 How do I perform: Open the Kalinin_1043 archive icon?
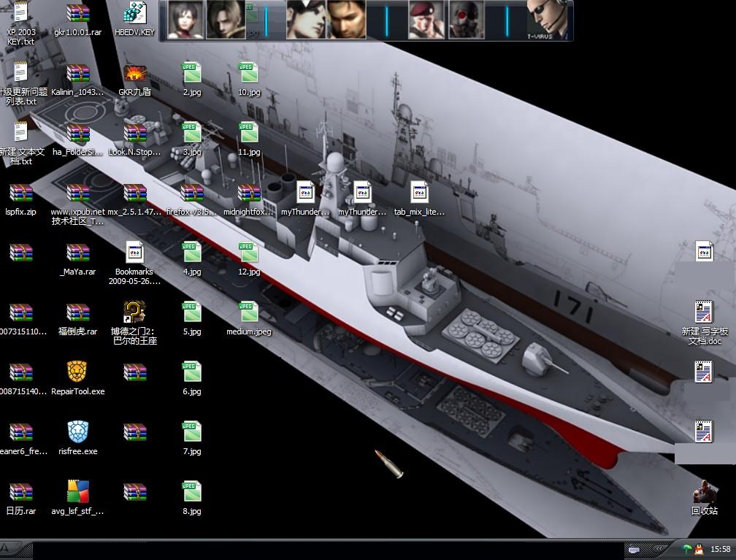tap(78, 80)
